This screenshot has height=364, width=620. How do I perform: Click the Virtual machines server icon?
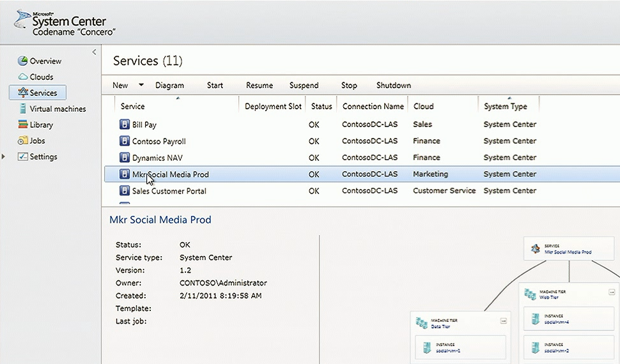pos(23,109)
